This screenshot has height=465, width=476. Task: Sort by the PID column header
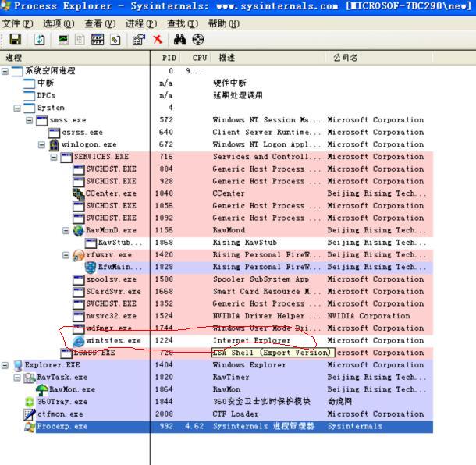[165, 58]
